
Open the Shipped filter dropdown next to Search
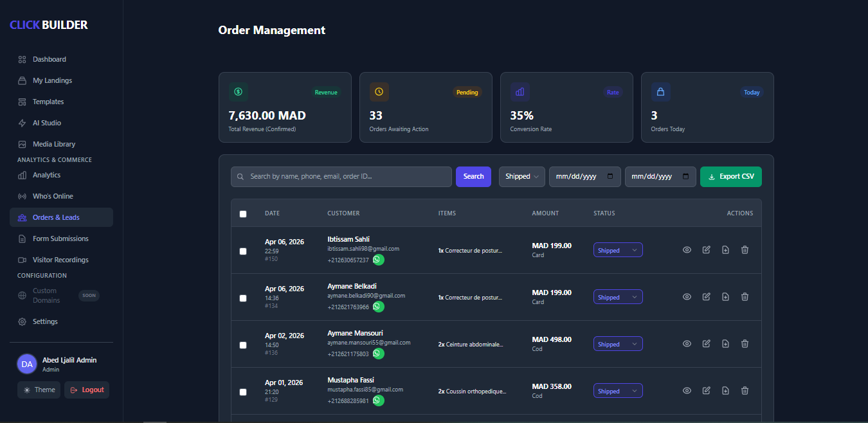point(521,176)
